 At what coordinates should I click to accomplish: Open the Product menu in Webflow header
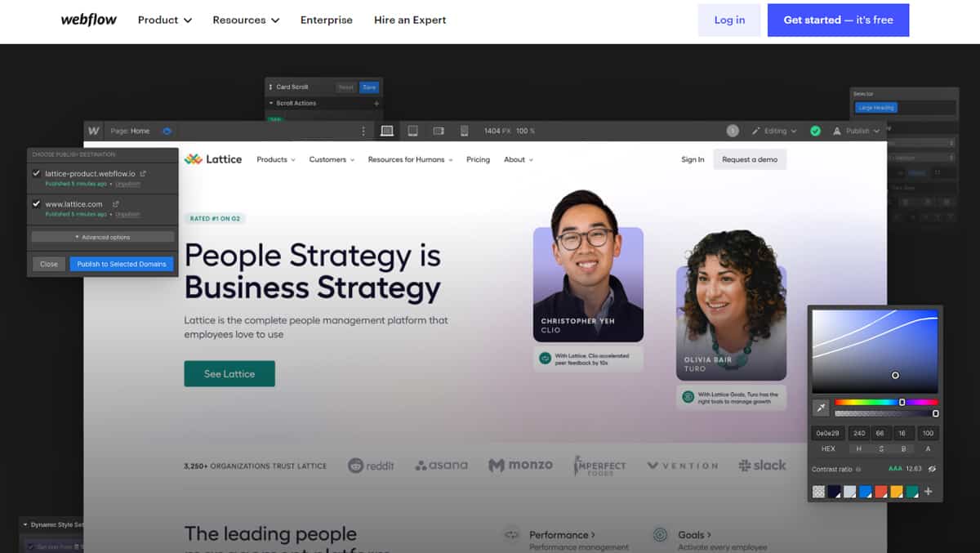[x=164, y=20]
